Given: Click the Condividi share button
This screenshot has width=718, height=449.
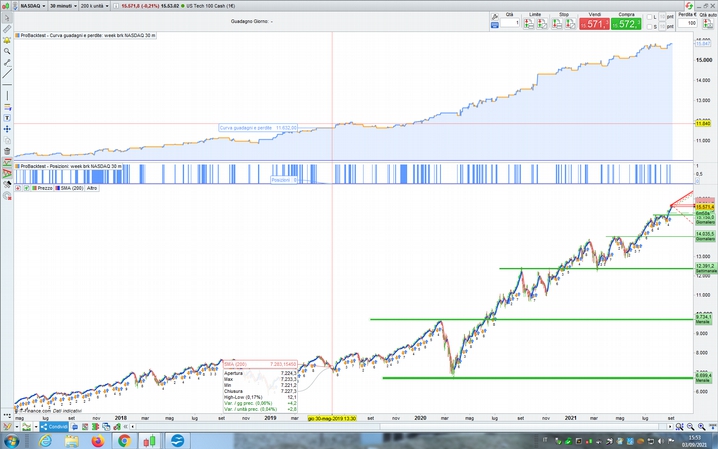Looking at the screenshot, I should (x=54, y=427).
